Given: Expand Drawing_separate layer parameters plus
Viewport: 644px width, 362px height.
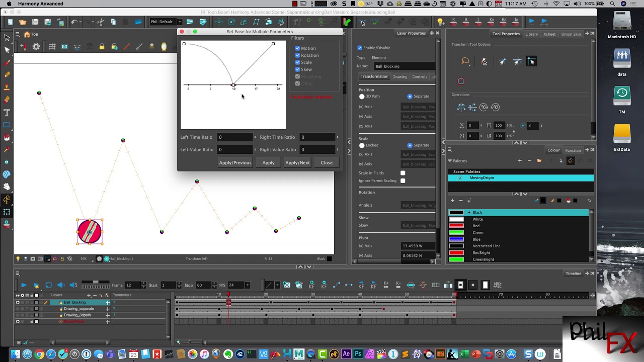Looking at the screenshot, I should point(107,309).
